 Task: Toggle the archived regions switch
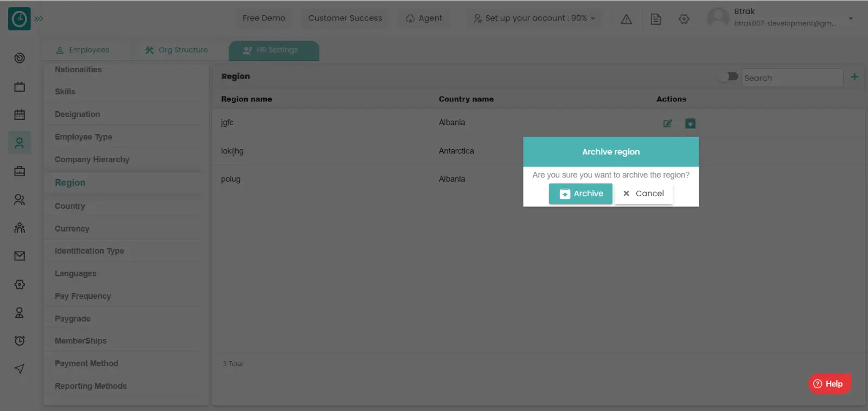tap(729, 76)
